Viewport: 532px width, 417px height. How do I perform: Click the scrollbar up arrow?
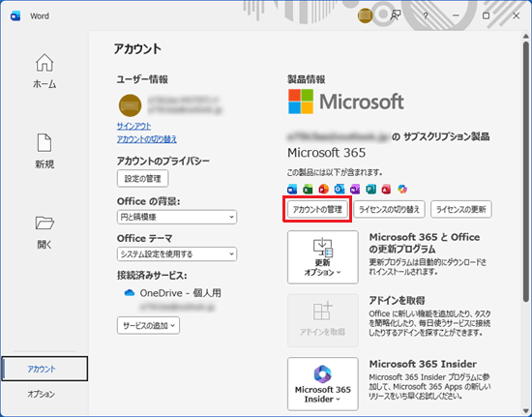point(526,37)
